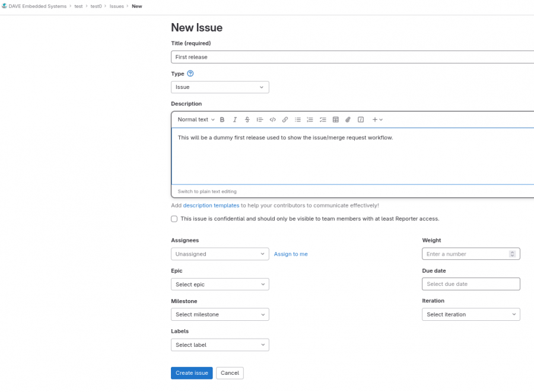Insert a table into description
534x392 pixels.
335,120
